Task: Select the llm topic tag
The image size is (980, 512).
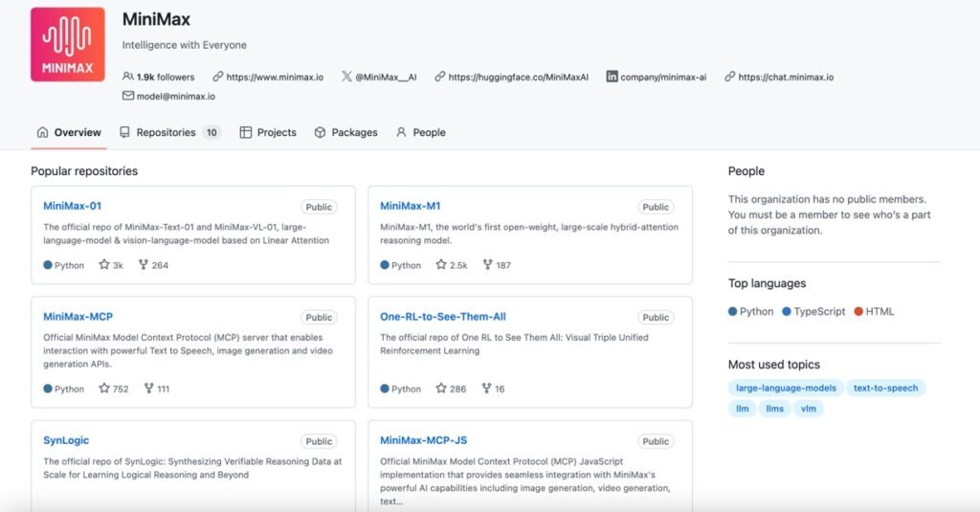Action: [742, 409]
